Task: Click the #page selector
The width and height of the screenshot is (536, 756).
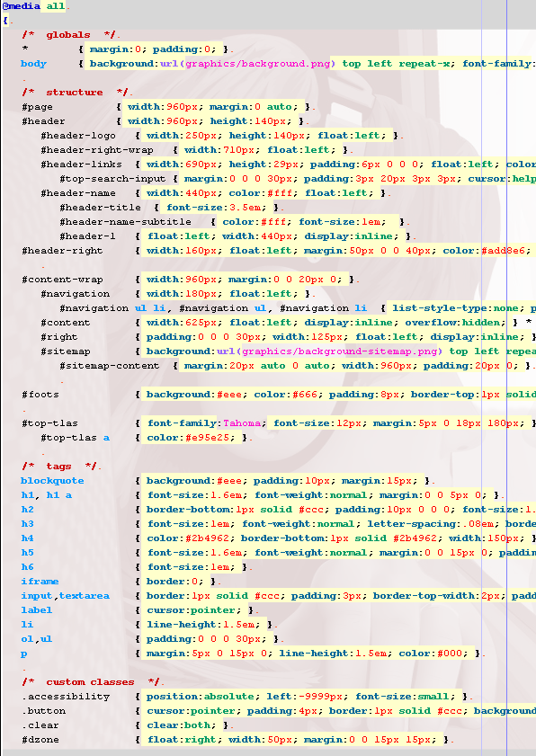Action: pos(37,107)
